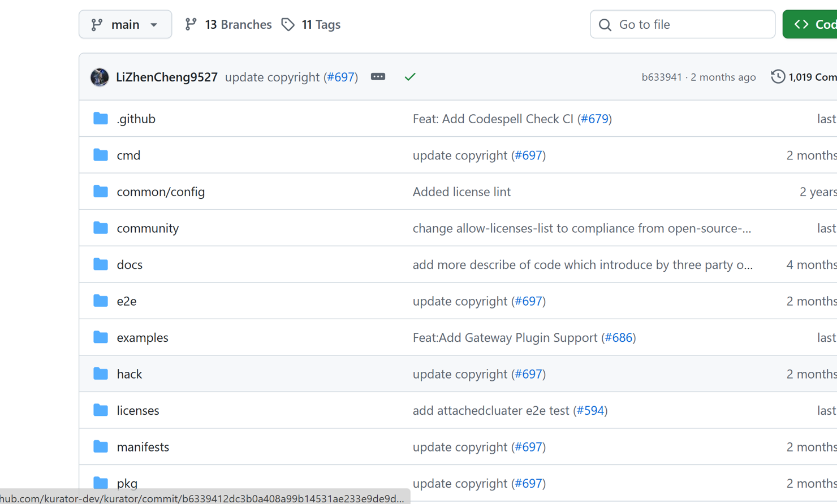Click the magnifier icon in Go to file
This screenshot has width=837, height=504.
point(605,25)
